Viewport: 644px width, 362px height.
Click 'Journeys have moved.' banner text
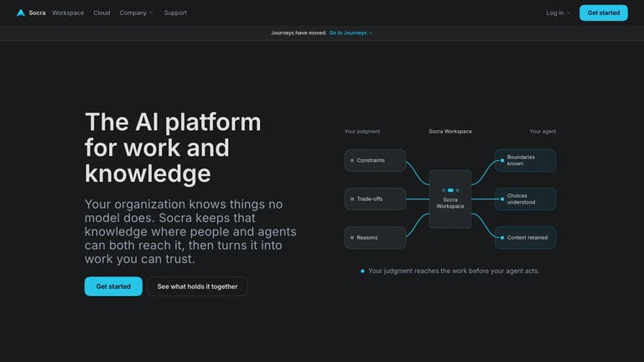299,33
